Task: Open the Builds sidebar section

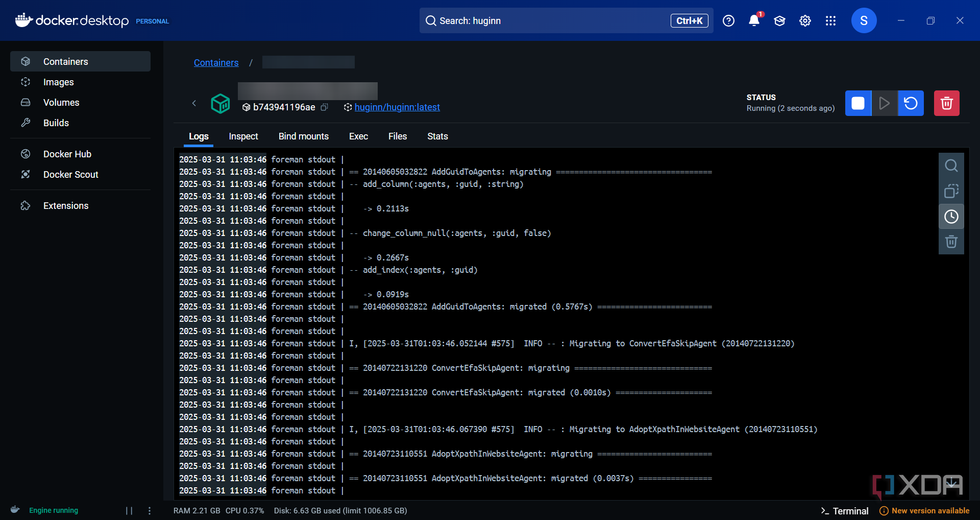Action: [80, 123]
